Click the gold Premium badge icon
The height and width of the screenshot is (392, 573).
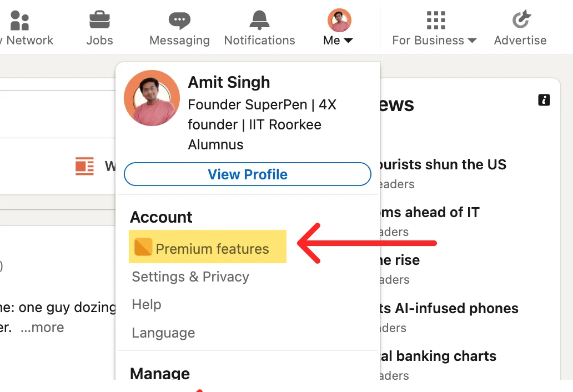[x=143, y=247]
